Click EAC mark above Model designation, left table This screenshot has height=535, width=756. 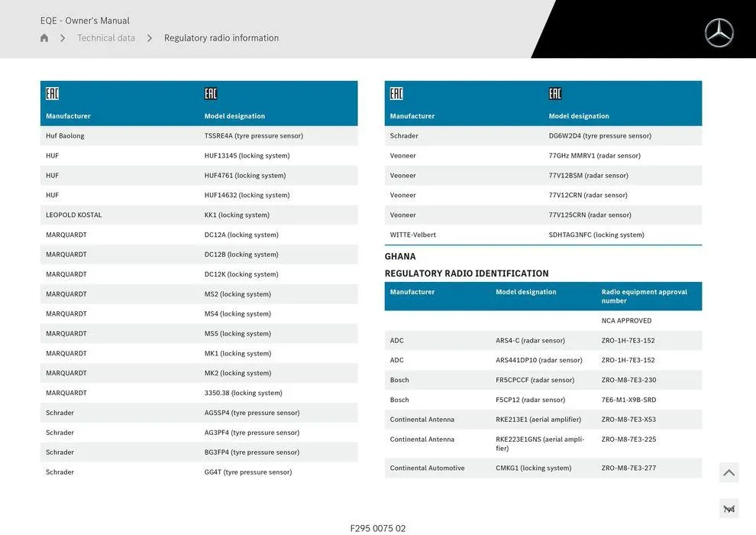point(211,94)
